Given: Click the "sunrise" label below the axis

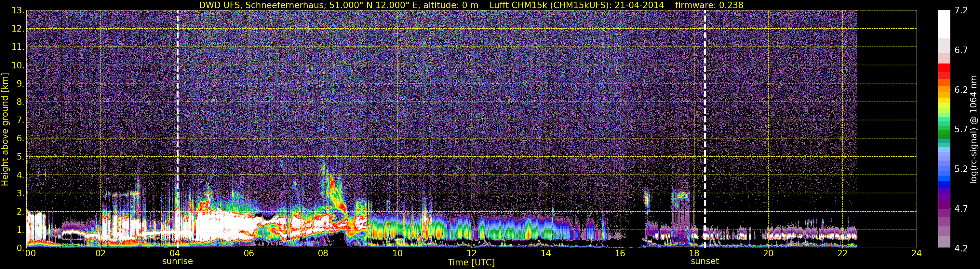Looking at the screenshot, I should pos(178,262).
